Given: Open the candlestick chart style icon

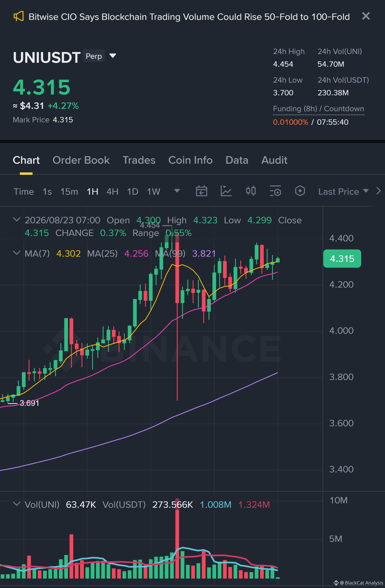Looking at the screenshot, I should click(251, 191).
